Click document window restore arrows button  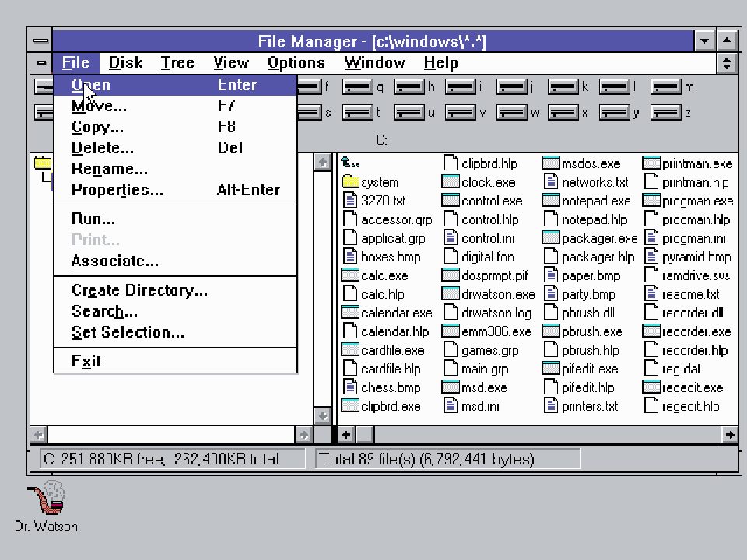point(727,62)
